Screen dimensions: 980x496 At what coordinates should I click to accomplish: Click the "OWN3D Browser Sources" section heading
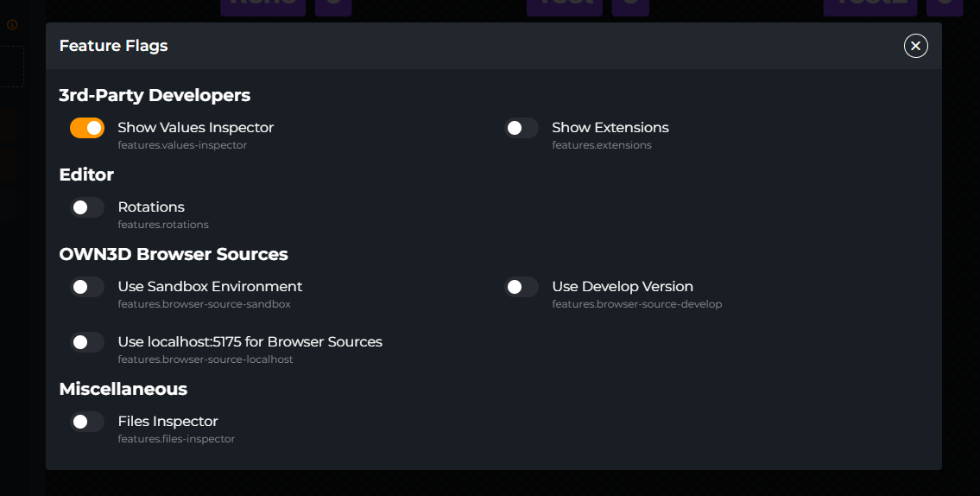[x=174, y=254]
